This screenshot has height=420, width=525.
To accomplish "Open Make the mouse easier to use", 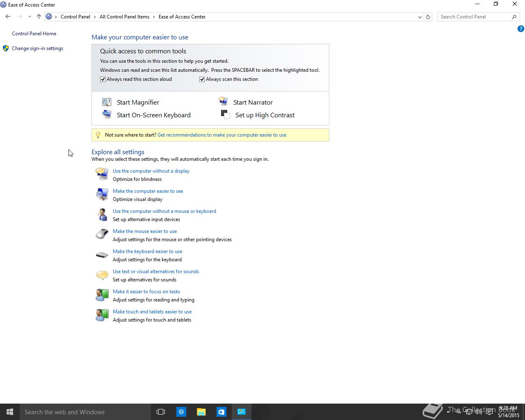I will click(145, 231).
